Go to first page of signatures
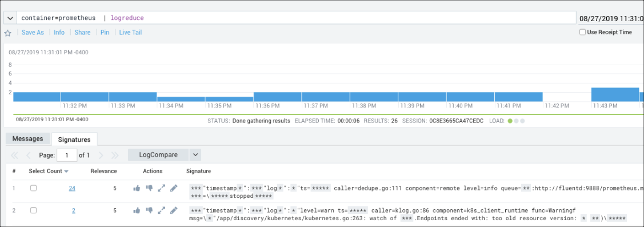Image resolution: width=644 pixels, height=227 pixels. tap(14, 155)
